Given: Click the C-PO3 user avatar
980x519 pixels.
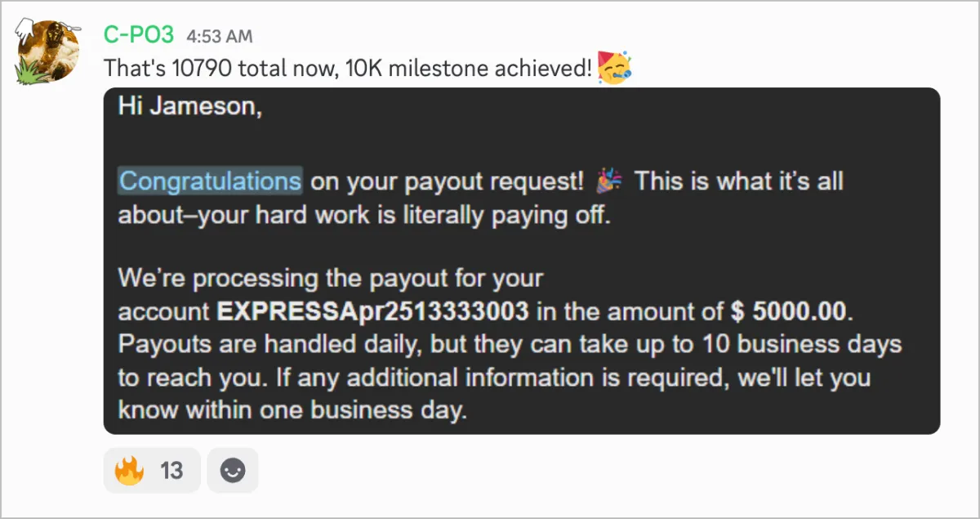Looking at the screenshot, I should (x=49, y=51).
